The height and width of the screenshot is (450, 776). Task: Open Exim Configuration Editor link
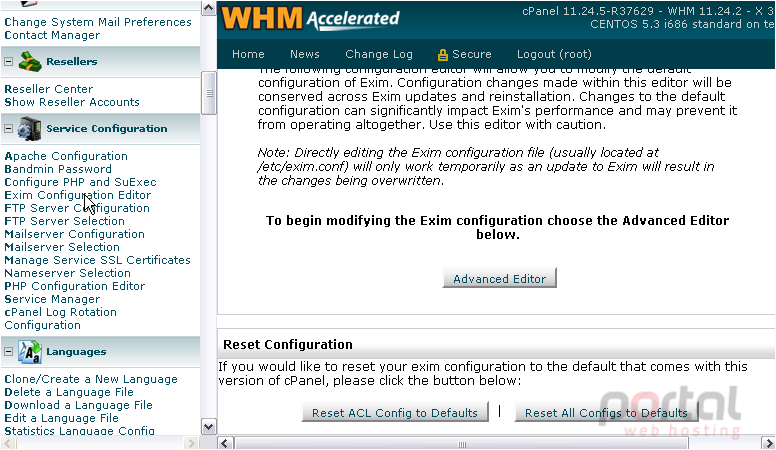(x=78, y=195)
